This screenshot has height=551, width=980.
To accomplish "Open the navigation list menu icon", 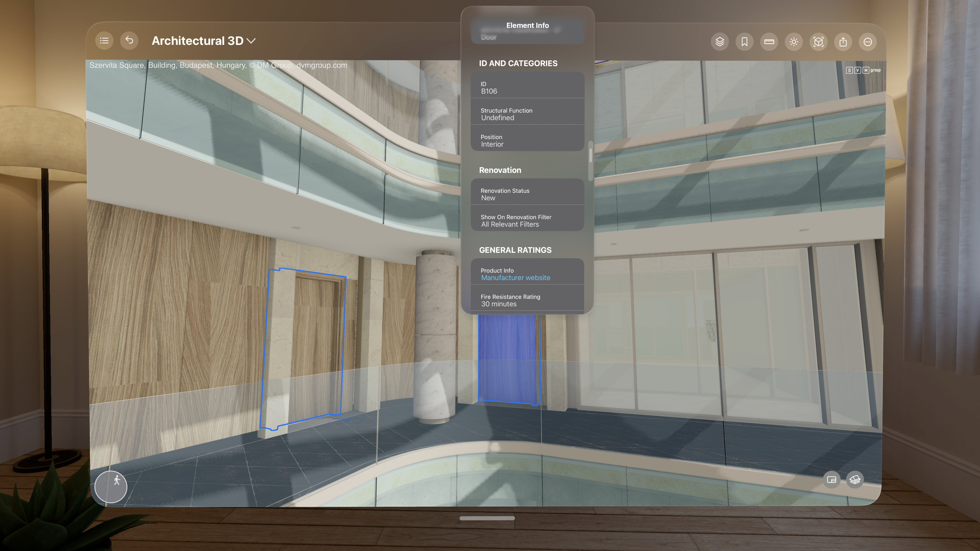I will [x=104, y=41].
